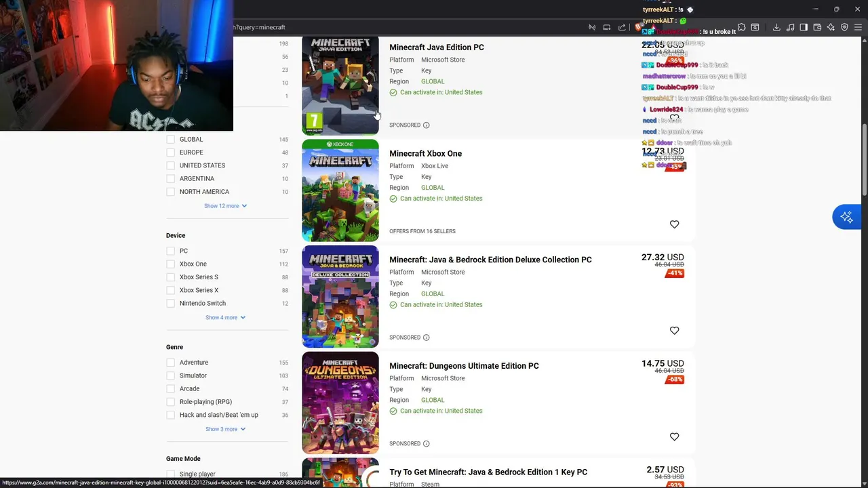The image size is (868, 488).
Task: Check the GLOBAL region filter
Action: 171,140
